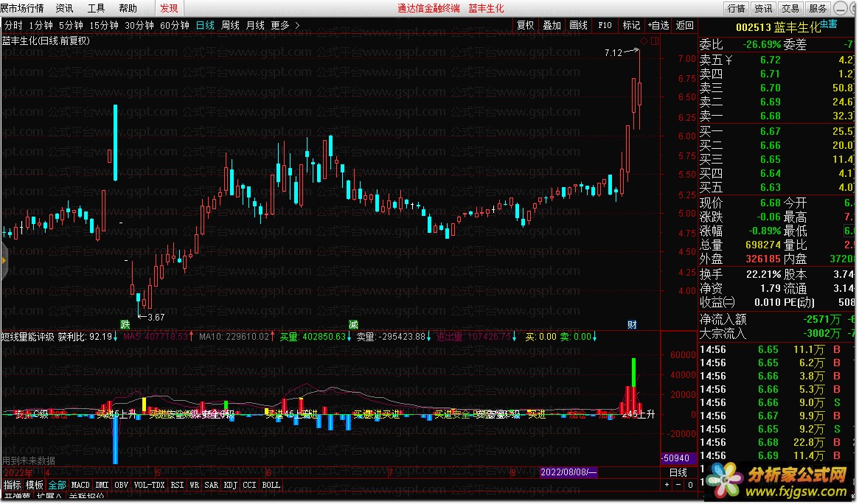Screen dimensions: 859x504
Task: Switch indicator to OBV
Action: pos(121,486)
